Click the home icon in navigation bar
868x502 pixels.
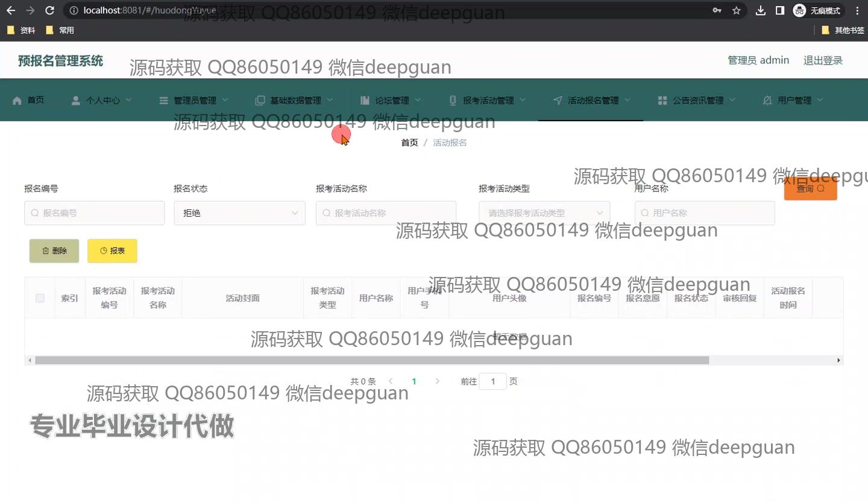pos(17,100)
